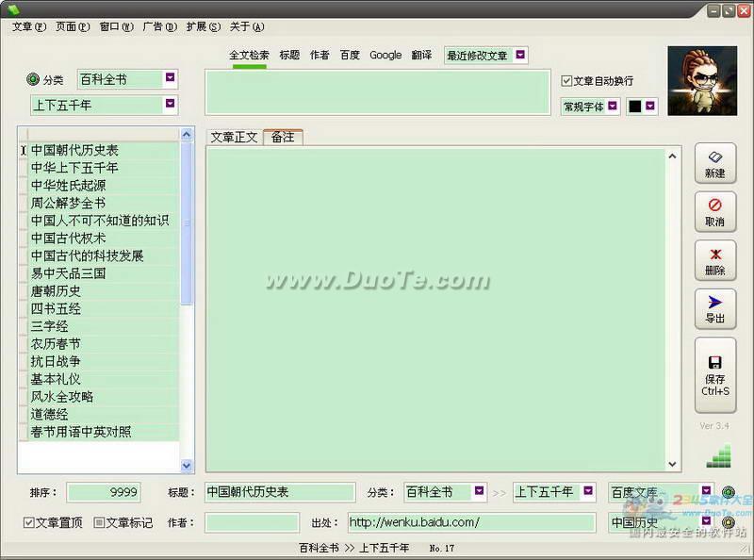Switch to the 备注 tab
Screen dimensions: 754x560
click(x=283, y=138)
